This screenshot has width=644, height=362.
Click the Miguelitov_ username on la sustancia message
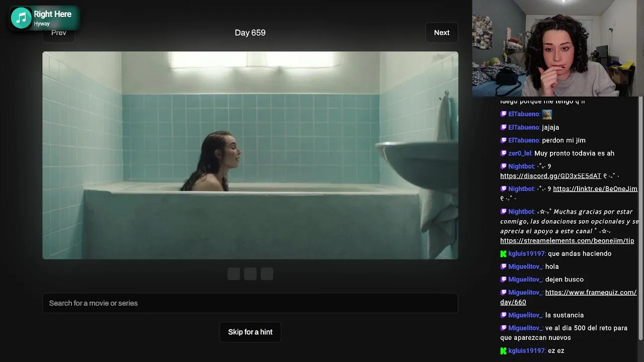click(x=525, y=315)
